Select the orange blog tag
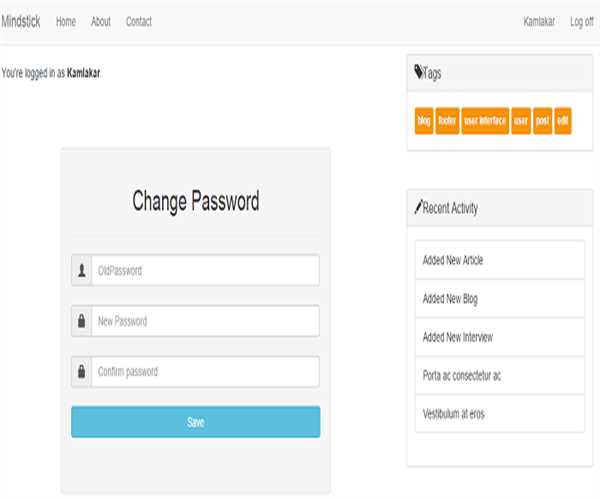The height and width of the screenshot is (500, 600). [x=423, y=121]
